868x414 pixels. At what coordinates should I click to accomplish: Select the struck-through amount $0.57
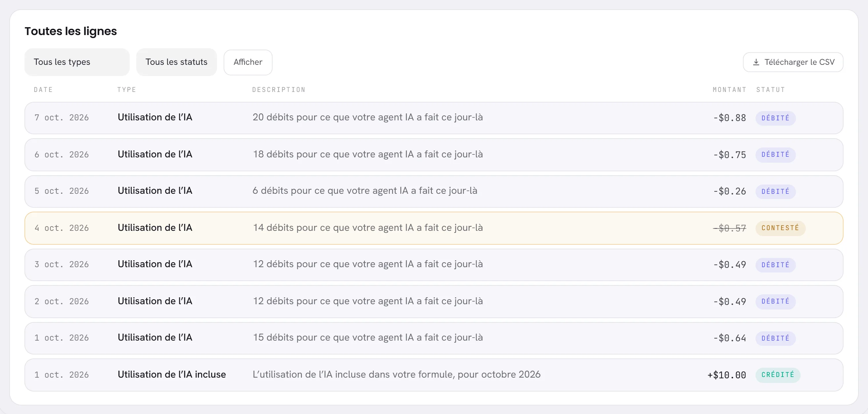(x=729, y=228)
